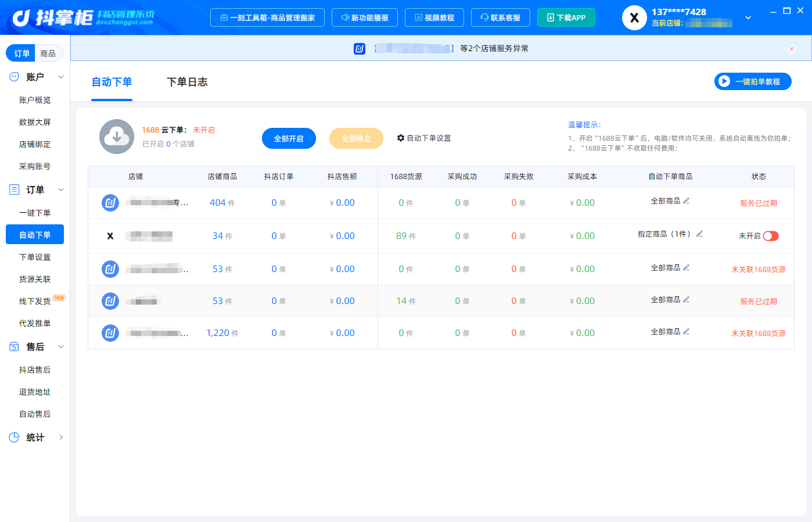Click the 售后 sidebar section icon
812x522 pixels.
[x=14, y=346]
